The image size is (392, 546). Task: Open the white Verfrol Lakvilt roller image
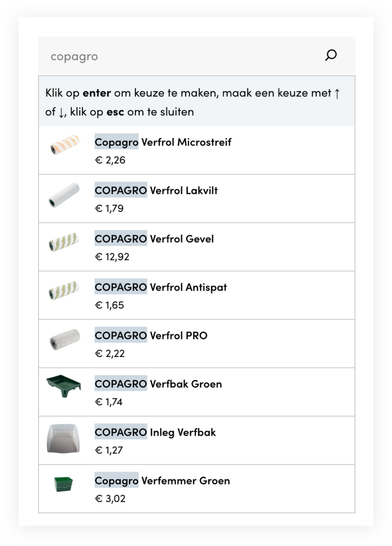(64, 195)
